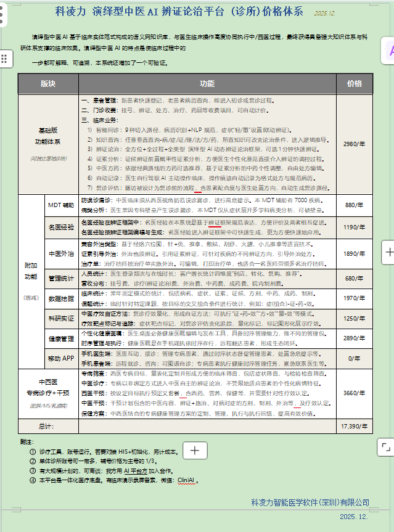Click the company name '科凌力智能医学软件(深圳)有限公司'
The width and height of the screenshot is (394, 532).
pyautogui.click(x=310, y=502)
